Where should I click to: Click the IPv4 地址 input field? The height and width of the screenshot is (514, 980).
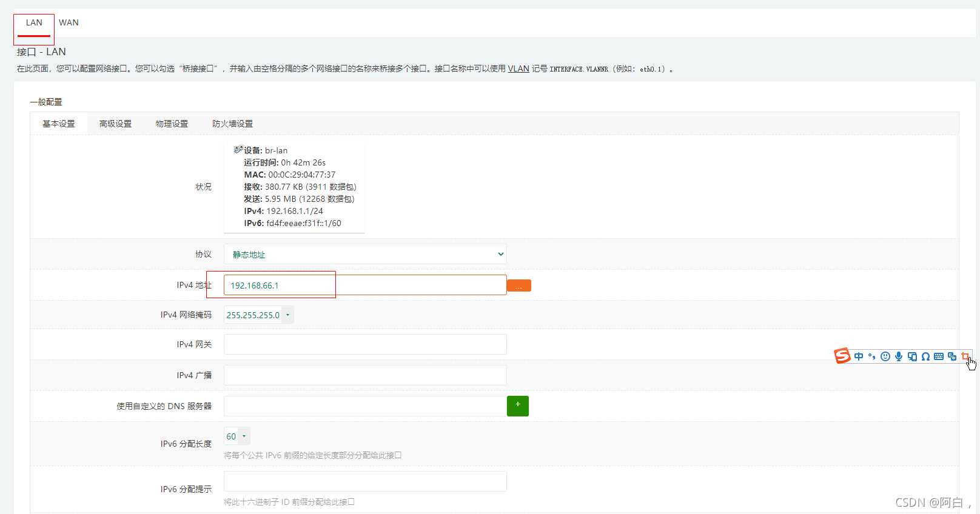pyautogui.click(x=365, y=285)
